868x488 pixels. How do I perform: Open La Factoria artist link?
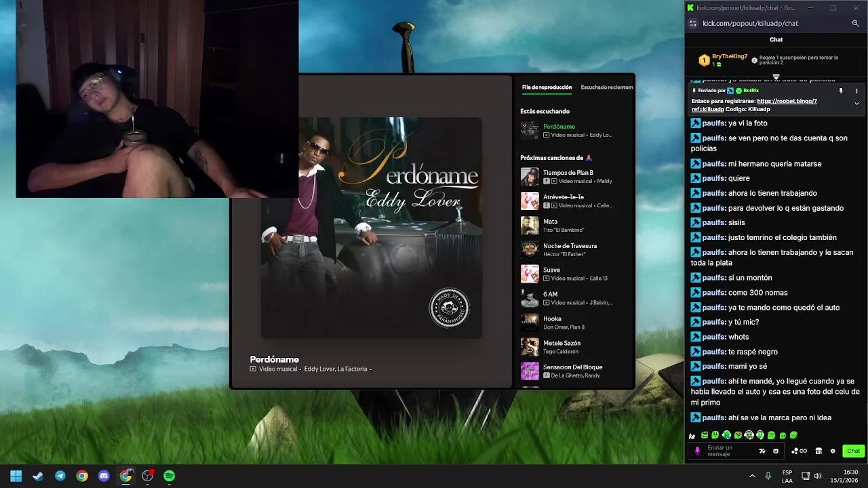[353, 369]
